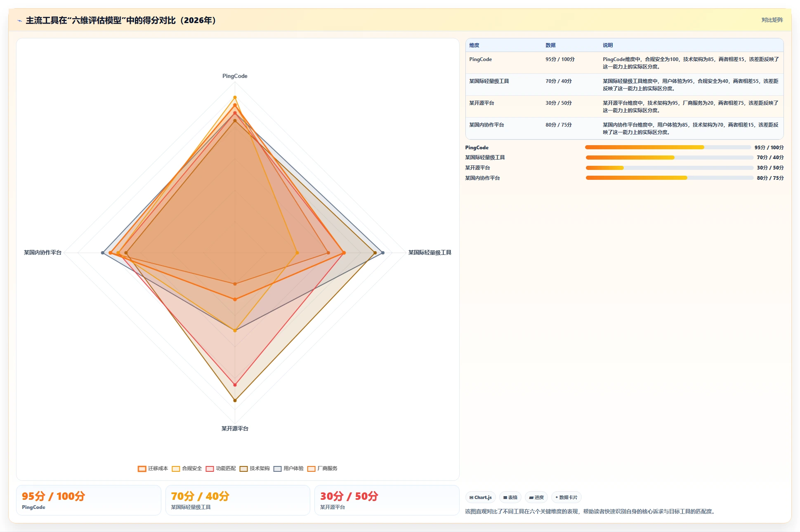Click the outermost 技术架构 point on 某开源平台 axis
800x532 pixels.
(x=235, y=400)
